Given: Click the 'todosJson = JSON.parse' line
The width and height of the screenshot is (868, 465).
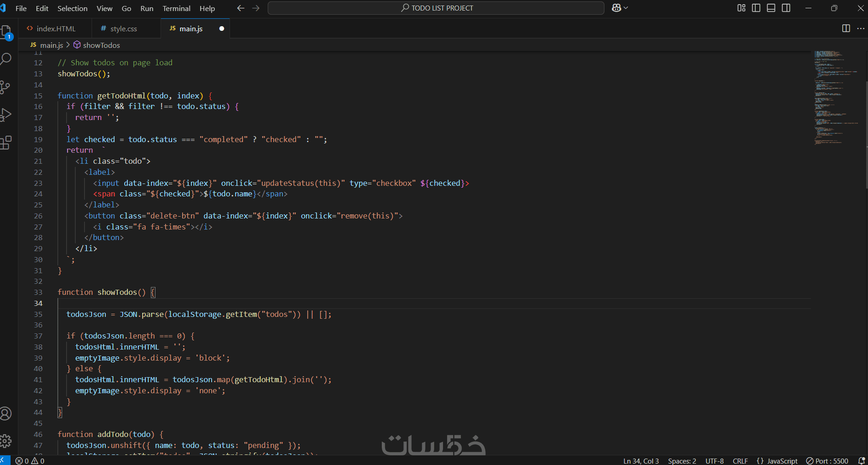Looking at the screenshot, I should pos(199,314).
